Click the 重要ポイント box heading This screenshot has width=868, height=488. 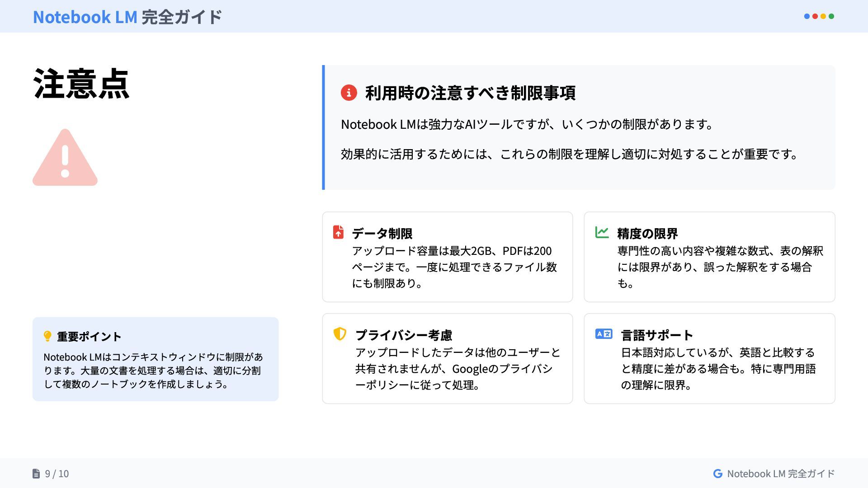click(x=89, y=337)
